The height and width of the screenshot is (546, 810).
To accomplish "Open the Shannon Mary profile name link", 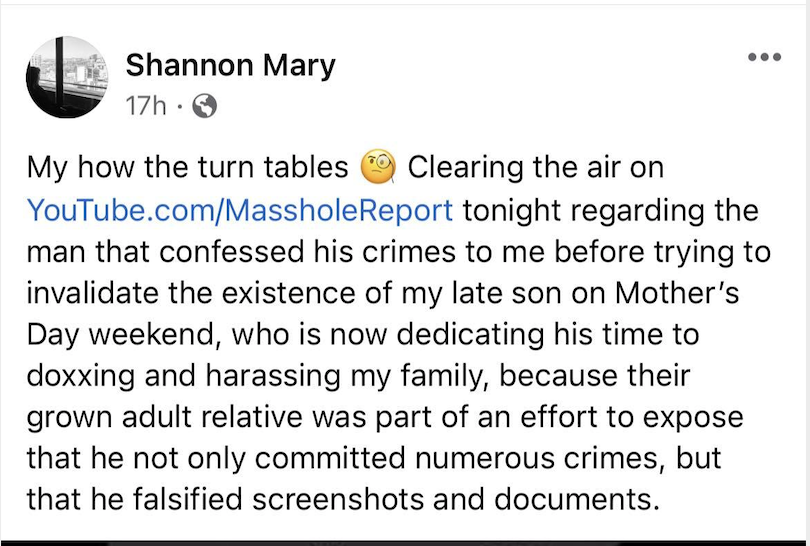I will coord(230,66).
